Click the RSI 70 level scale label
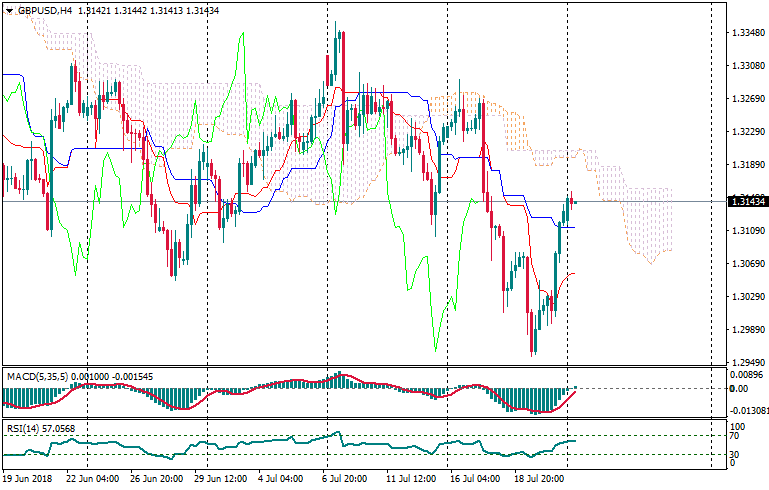The image size is (769, 490). [x=733, y=437]
